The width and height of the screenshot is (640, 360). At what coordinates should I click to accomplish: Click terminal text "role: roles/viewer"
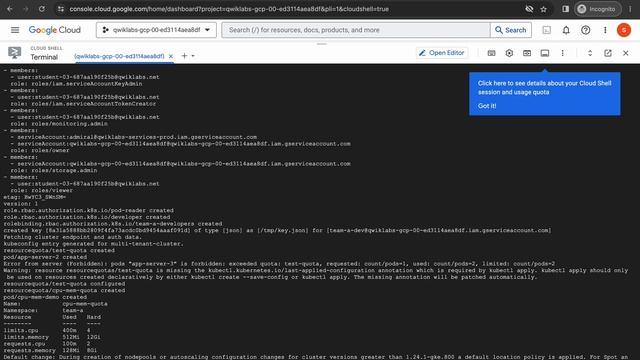click(42, 191)
